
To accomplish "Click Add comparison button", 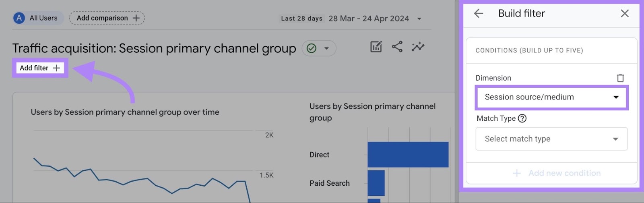I will pos(107,18).
